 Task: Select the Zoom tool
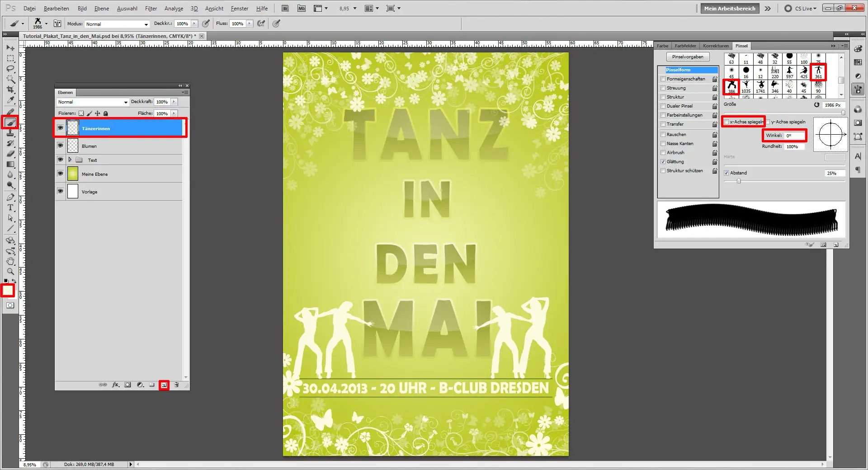coord(10,271)
